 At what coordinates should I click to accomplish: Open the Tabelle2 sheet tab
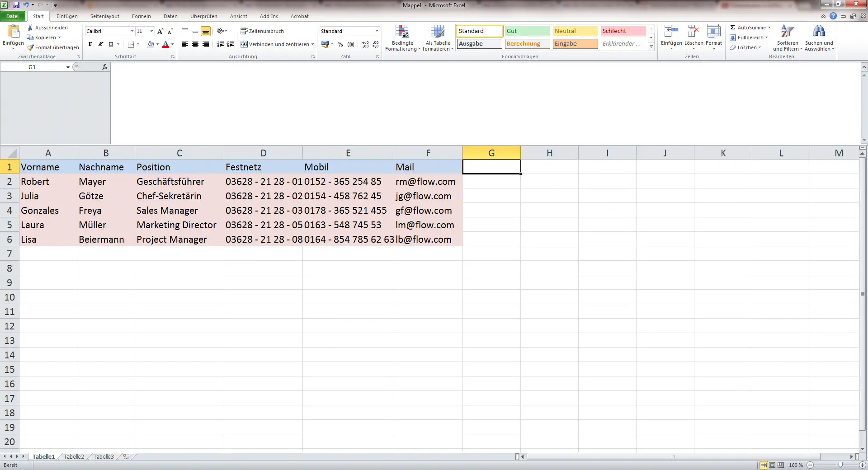[73, 456]
